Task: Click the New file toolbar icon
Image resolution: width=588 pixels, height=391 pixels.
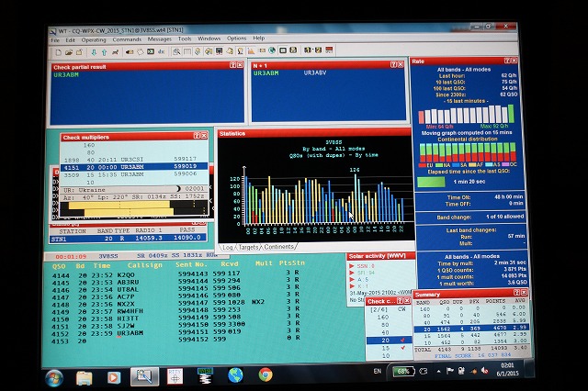Action: [59, 52]
